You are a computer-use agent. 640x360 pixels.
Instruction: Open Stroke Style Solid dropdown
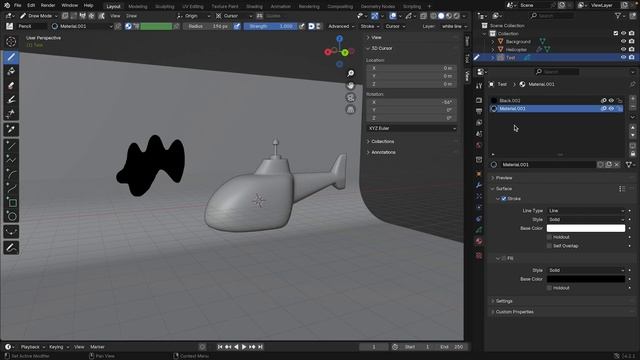[x=586, y=220]
